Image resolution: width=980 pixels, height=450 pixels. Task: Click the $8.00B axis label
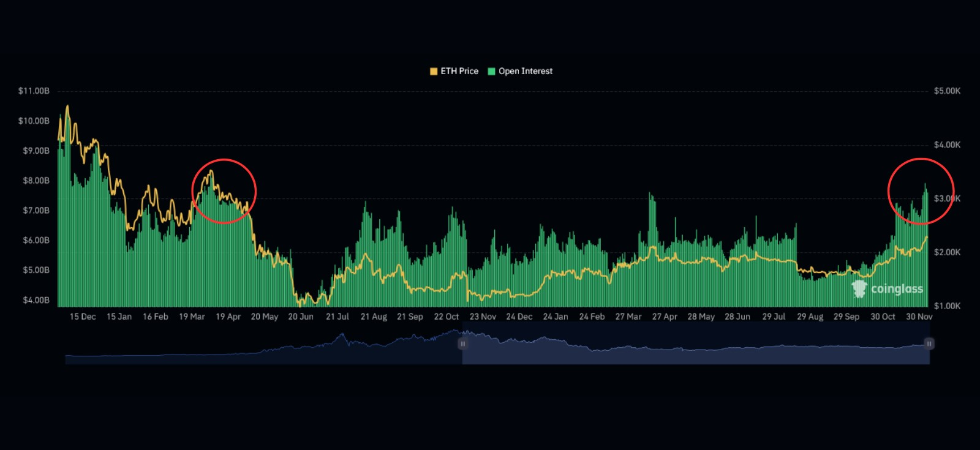pos(36,181)
